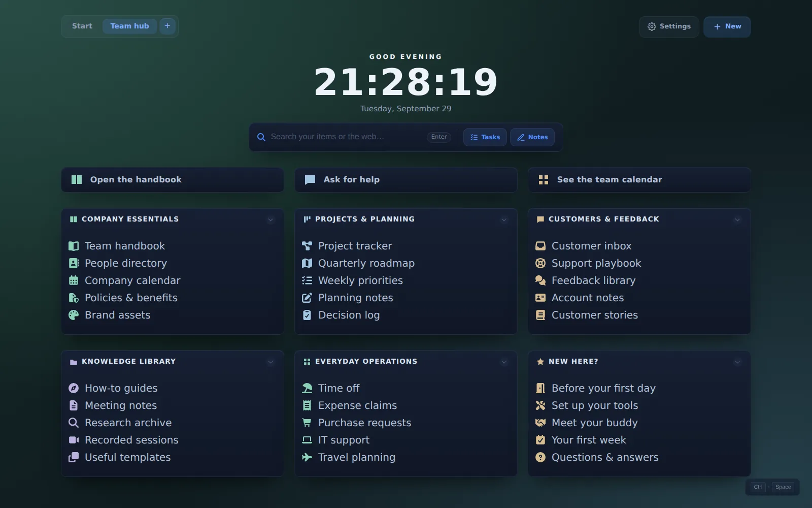This screenshot has width=812, height=508.
Task: Click the Quarterly roadmap map icon
Action: 307,263
